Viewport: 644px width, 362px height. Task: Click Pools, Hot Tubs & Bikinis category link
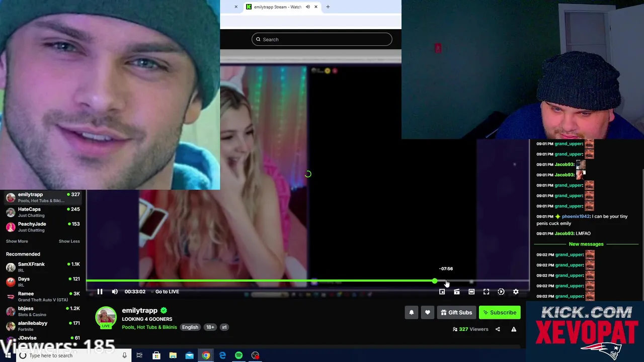click(149, 327)
